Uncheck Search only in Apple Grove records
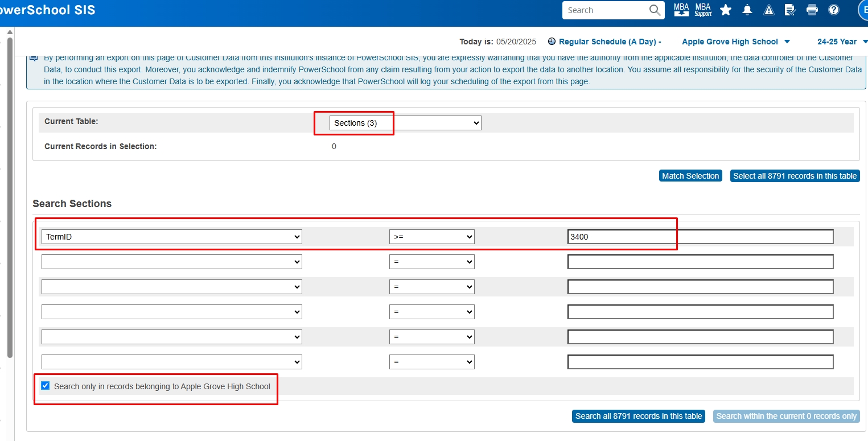Screen dimensions: 868x441 (46, 386)
